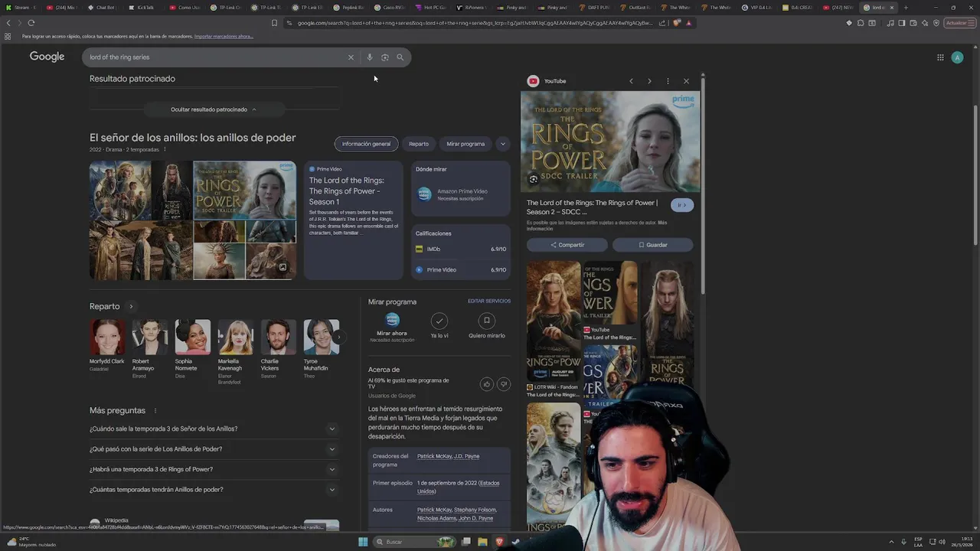Image resolution: width=980 pixels, height=551 pixels.
Task: Open the Brave wallet icon
Action: 913,23
